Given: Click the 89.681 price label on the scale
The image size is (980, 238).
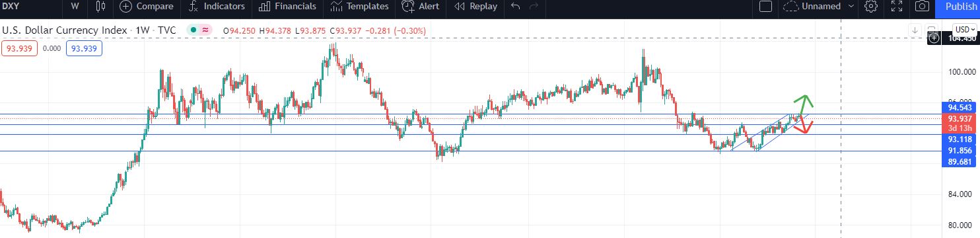Looking at the screenshot, I should (959, 161).
